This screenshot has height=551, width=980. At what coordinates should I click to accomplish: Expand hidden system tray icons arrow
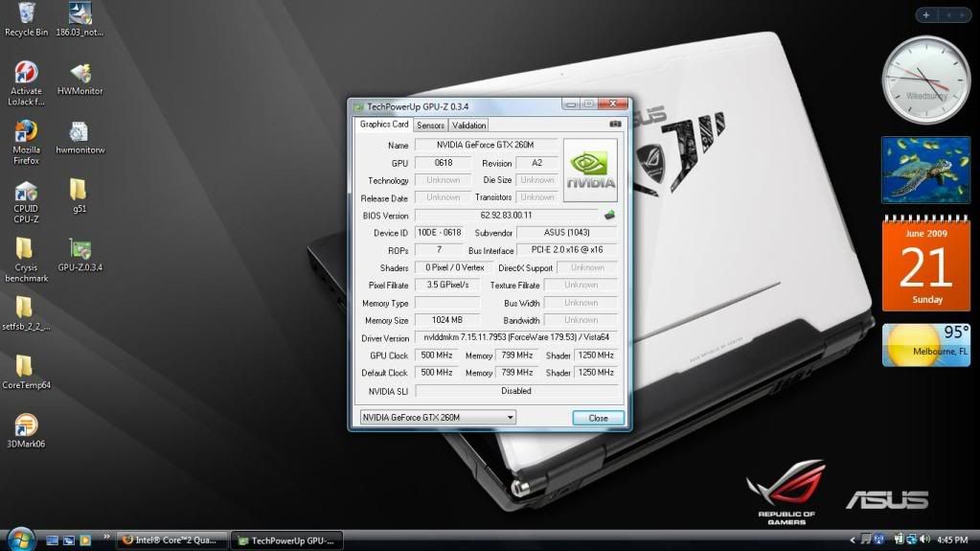[x=851, y=540]
